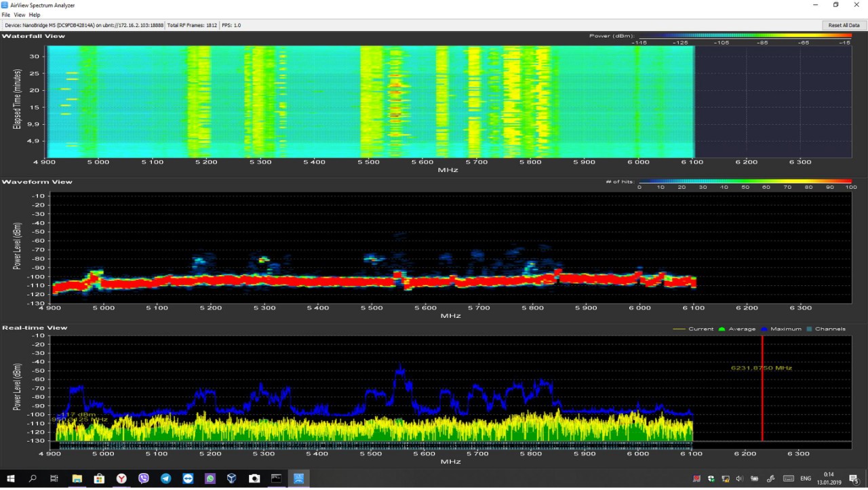Open the Help menu
The height and width of the screenshot is (490, 868).
click(35, 14)
